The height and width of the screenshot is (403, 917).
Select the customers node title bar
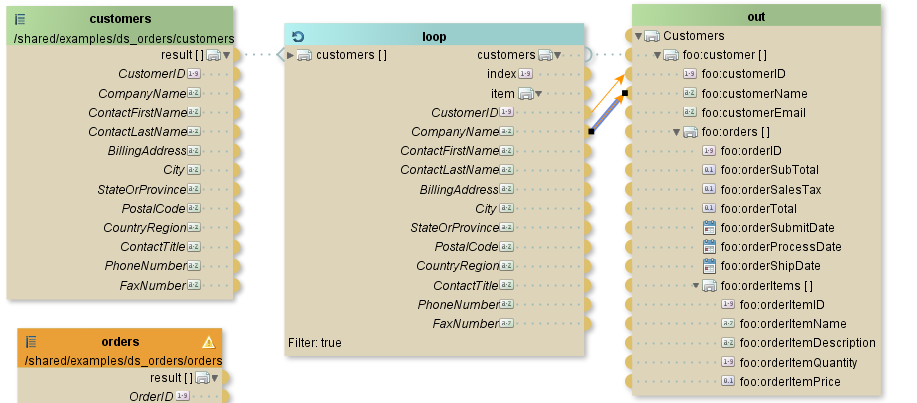click(120, 19)
